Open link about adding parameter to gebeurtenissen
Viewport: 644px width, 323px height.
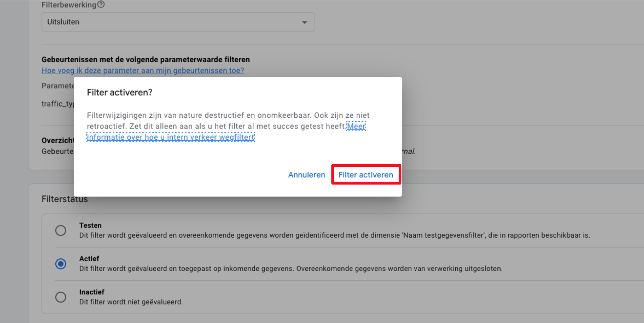point(142,71)
